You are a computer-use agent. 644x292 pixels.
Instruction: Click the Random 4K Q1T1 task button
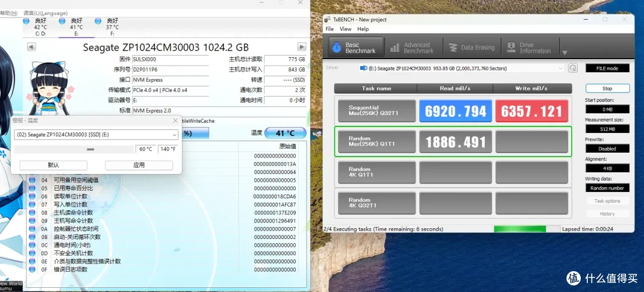coord(377,172)
